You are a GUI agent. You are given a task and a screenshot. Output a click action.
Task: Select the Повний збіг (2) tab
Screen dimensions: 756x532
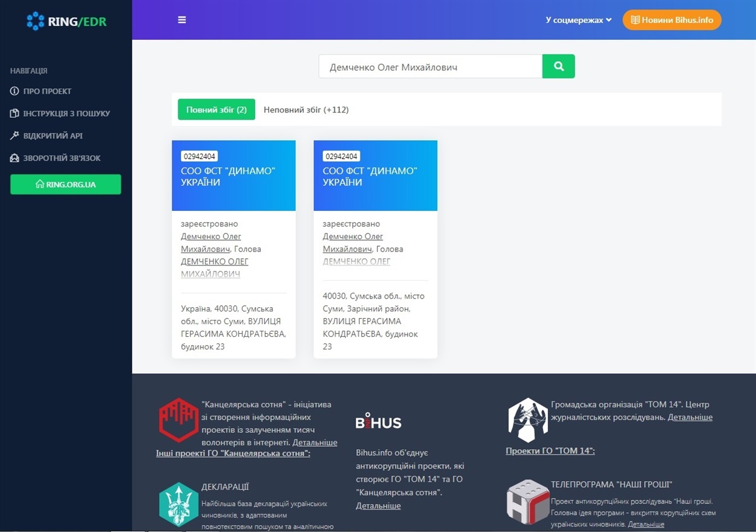coord(217,109)
